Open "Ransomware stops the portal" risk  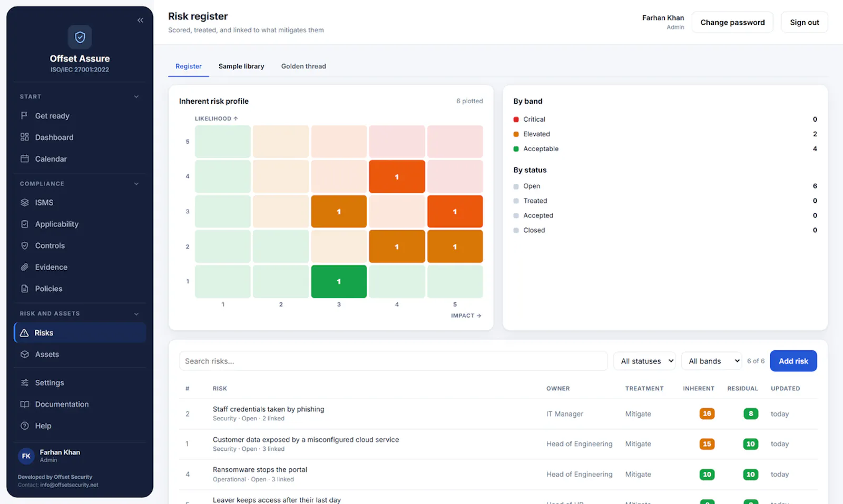click(x=260, y=470)
